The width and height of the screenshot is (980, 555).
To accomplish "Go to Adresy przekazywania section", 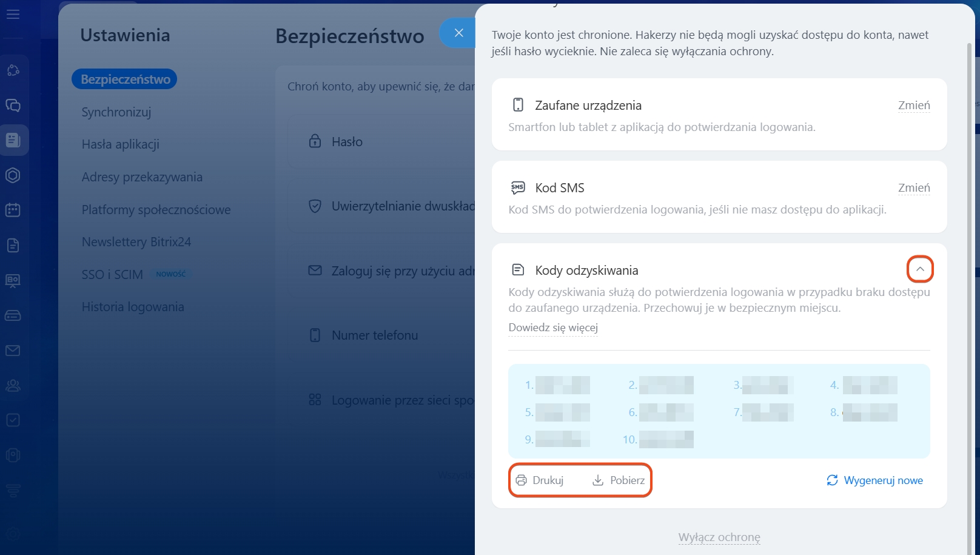I will pos(142,177).
